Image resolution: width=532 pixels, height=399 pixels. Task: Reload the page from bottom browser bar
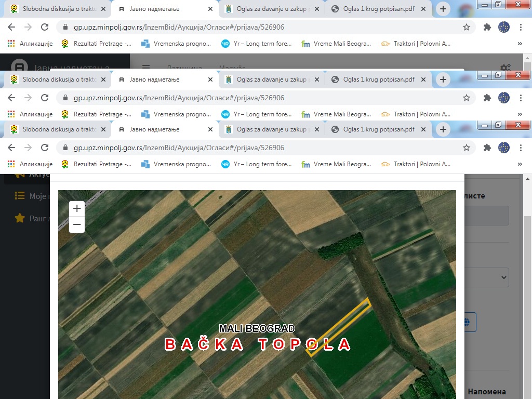[45, 148]
